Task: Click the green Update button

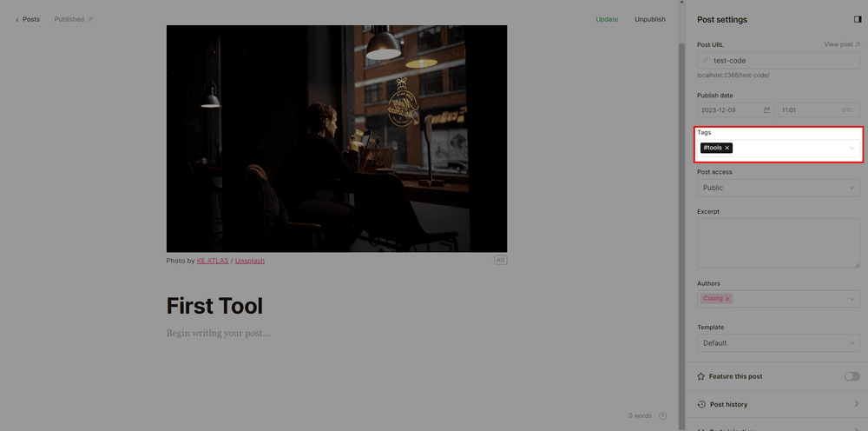Action: click(607, 19)
